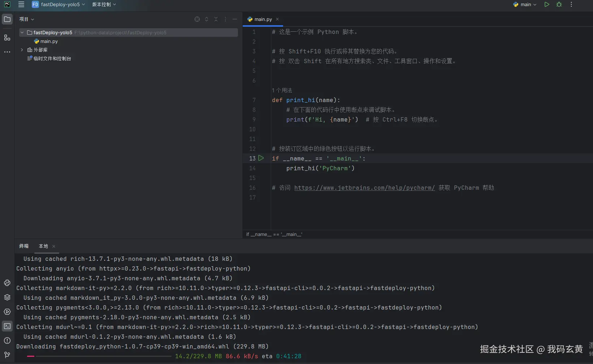Close the main.py editor tab

click(277, 19)
